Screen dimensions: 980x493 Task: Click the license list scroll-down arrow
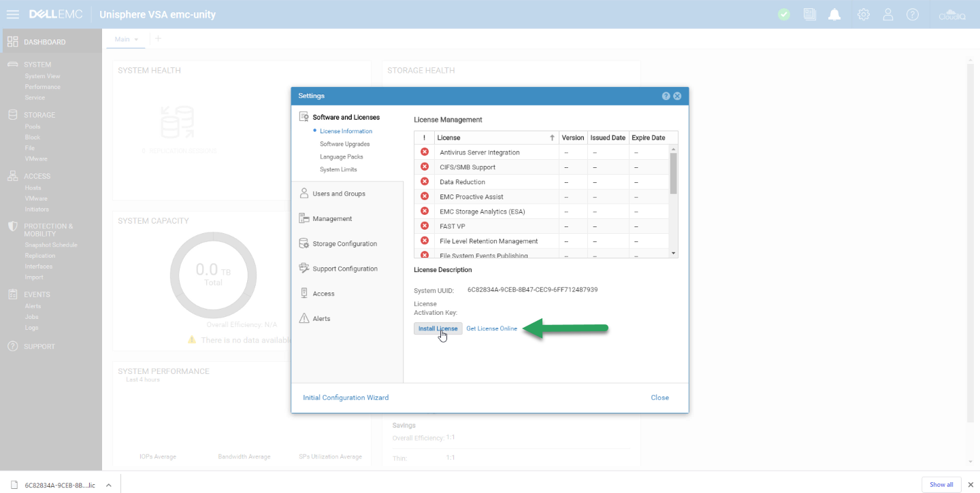click(x=674, y=253)
